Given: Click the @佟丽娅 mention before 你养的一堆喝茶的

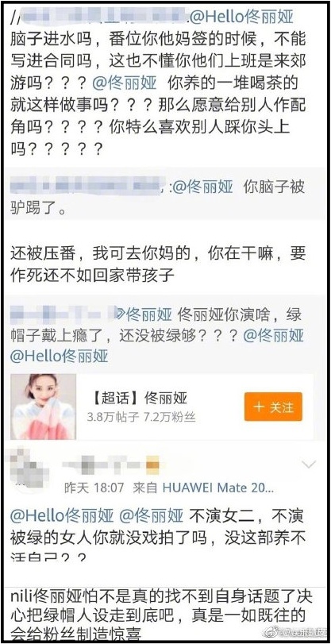Looking at the screenshot, I should [125, 83].
